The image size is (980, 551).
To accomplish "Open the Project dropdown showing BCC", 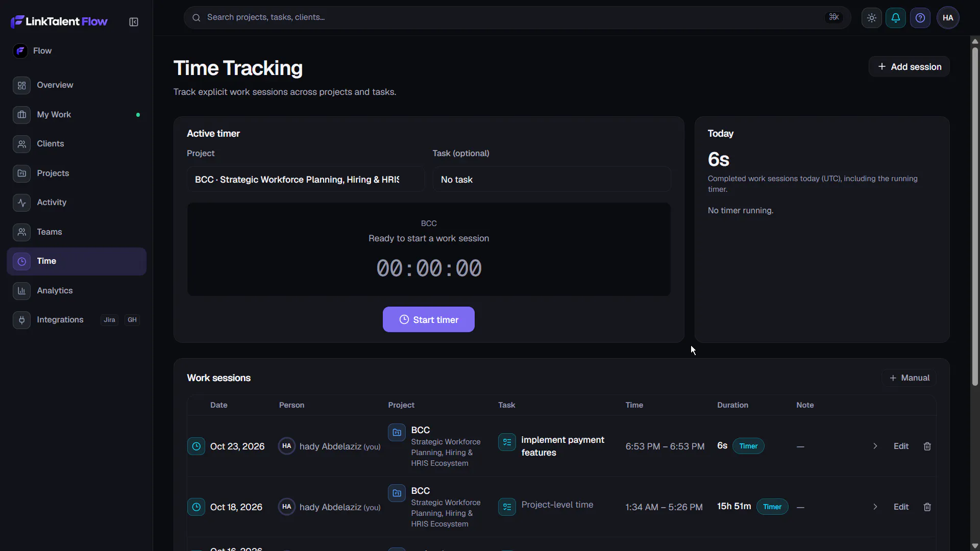I will click(306, 180).
